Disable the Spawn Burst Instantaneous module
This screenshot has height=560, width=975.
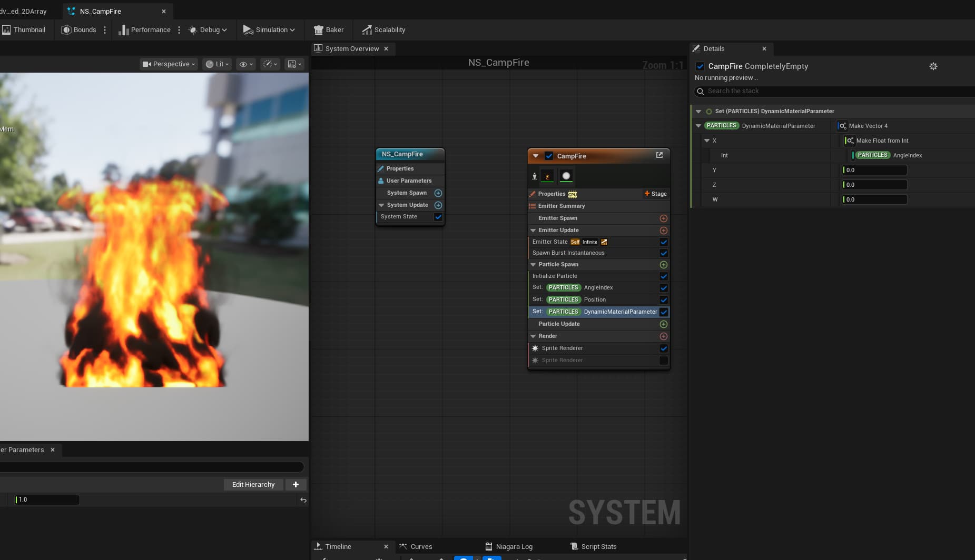[663, 253]
